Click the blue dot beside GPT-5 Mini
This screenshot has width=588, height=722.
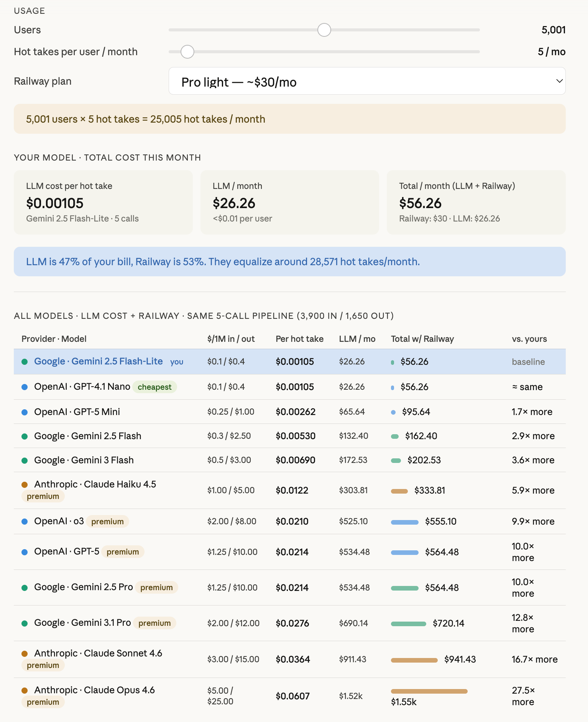point(25,412)
